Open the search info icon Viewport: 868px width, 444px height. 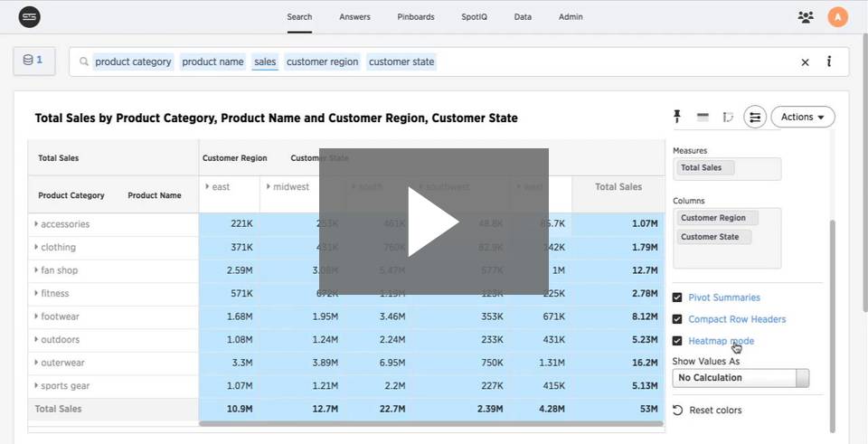(829, 62)
